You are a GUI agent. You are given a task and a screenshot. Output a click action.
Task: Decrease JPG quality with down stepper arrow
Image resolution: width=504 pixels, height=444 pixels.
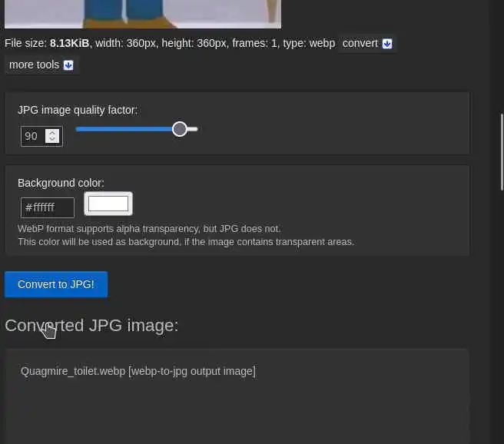pyautogui.click(x=52, y=140)
